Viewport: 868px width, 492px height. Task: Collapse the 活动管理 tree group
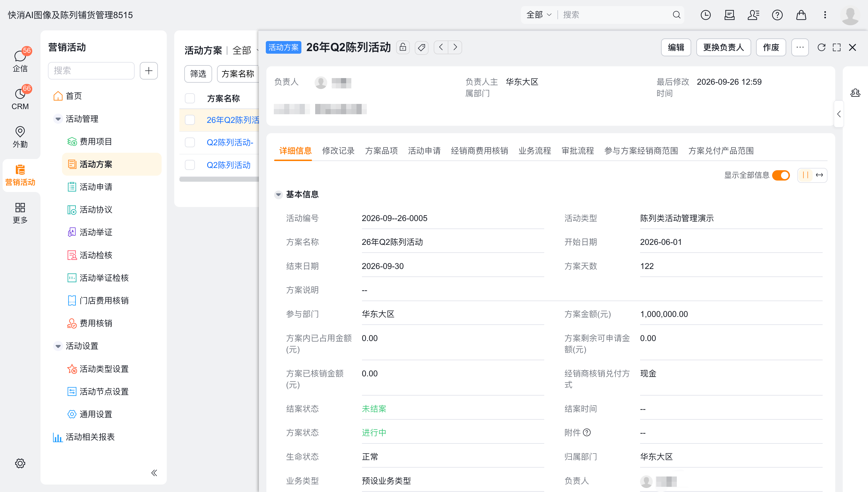(x=58, y=119)
